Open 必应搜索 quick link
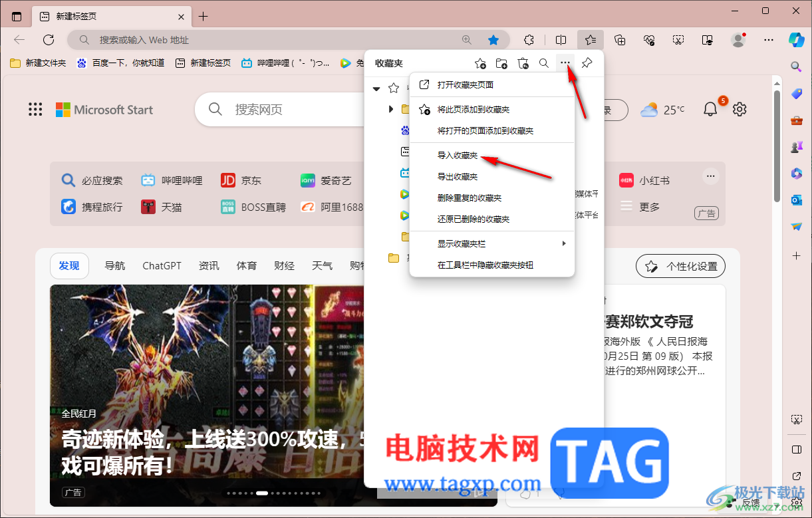The image size is (812, 518). (x=92, y=180)
